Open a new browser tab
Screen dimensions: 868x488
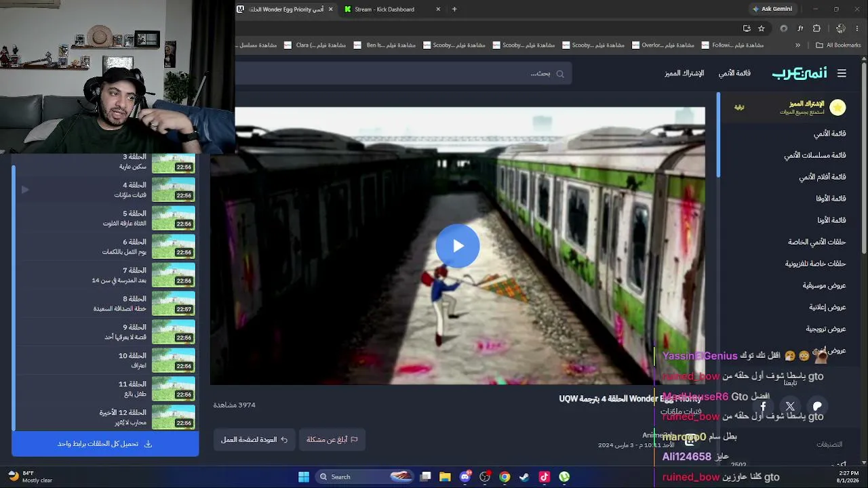point(454,9)
